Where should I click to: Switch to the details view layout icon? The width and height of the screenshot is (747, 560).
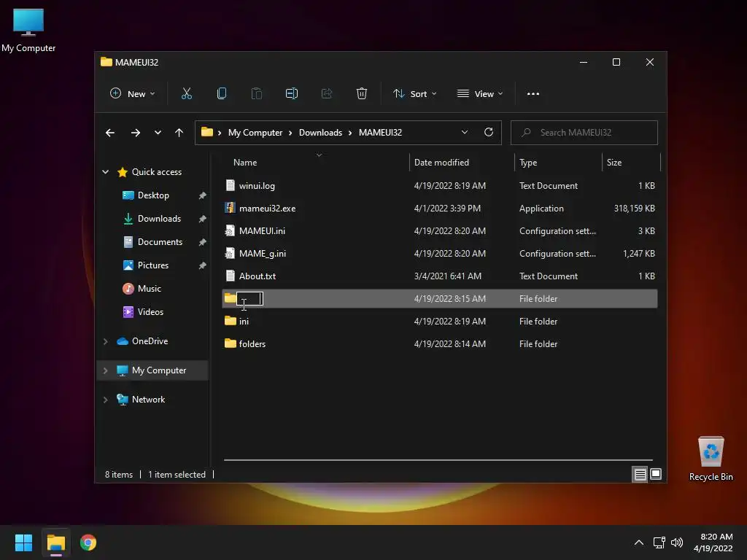(640, 474)
